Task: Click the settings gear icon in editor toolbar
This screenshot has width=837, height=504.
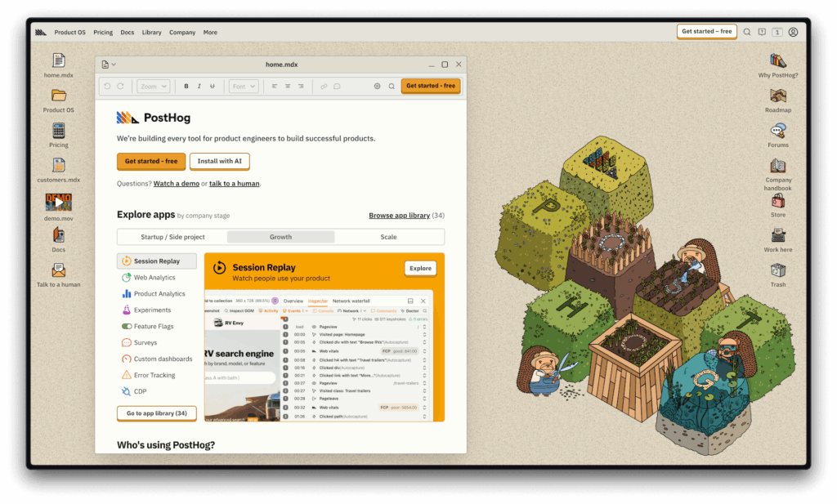Action: pos(378,87)
